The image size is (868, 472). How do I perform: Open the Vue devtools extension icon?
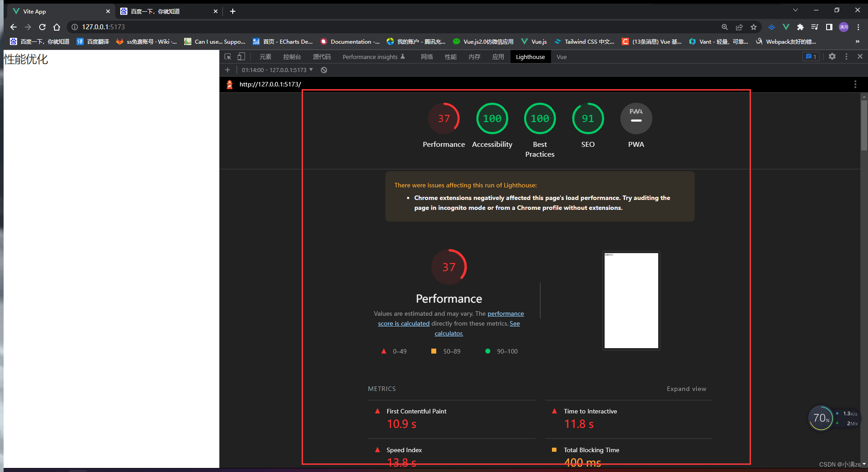[x=786, y=27]
